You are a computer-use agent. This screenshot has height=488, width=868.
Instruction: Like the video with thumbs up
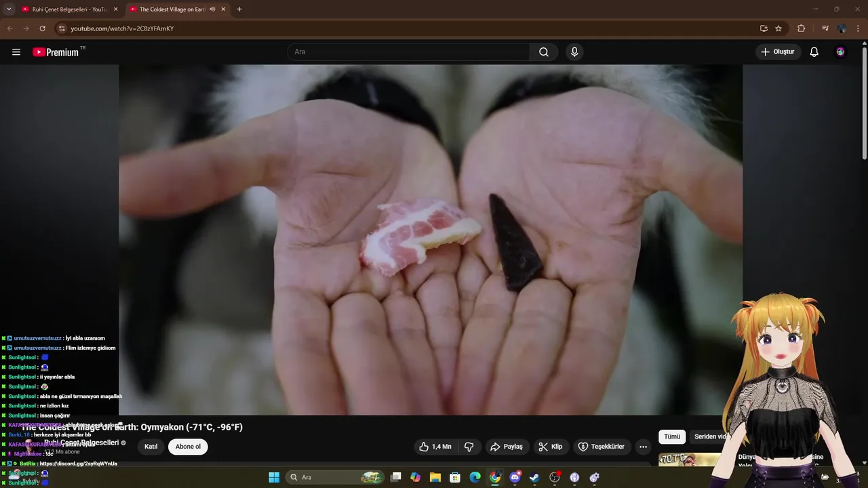click(x=435, y=447)
